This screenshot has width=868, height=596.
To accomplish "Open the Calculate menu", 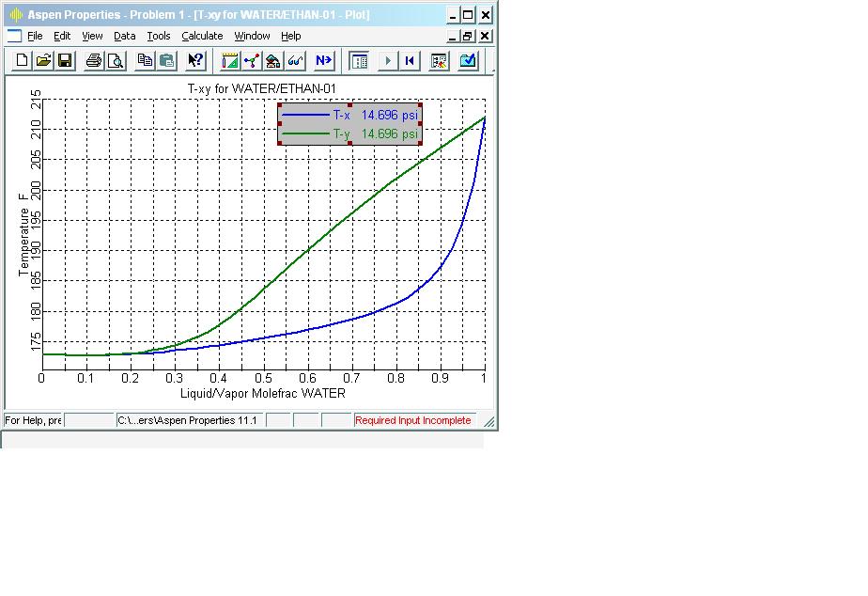I will (x=202, y=36).
